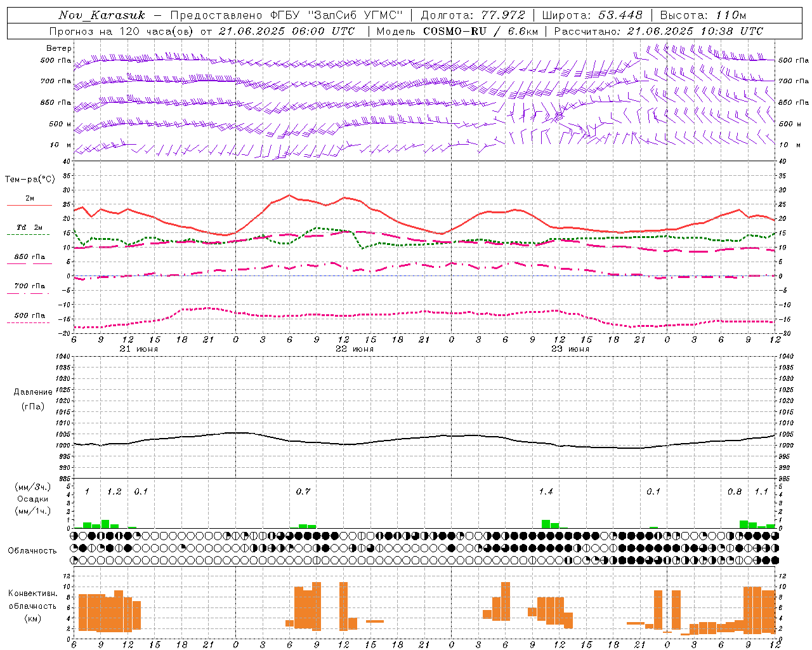812x650 pixels.
Task: Click the 'Td 2м' dew point legend entry
Action: click(30, 227)
